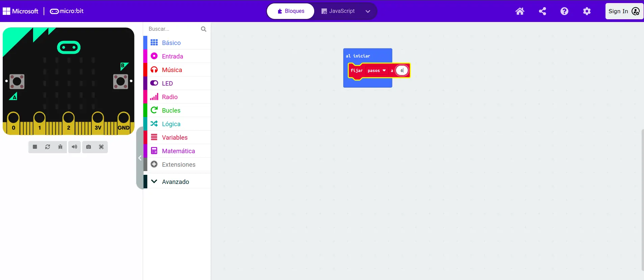Screen dimensions: 644x280
Task: Toggle debug mode bug icon
Action: pyautogui.click(x=60, y=147)
